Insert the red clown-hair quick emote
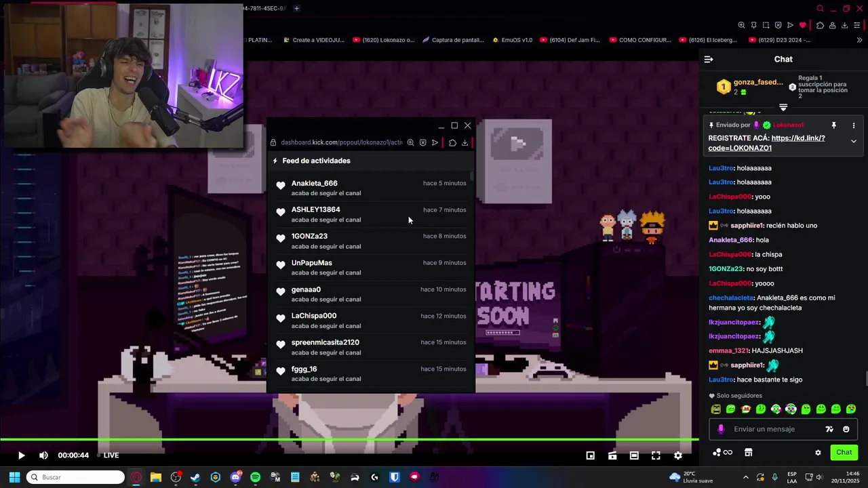The image size is (868, 488). coord(746,409)
